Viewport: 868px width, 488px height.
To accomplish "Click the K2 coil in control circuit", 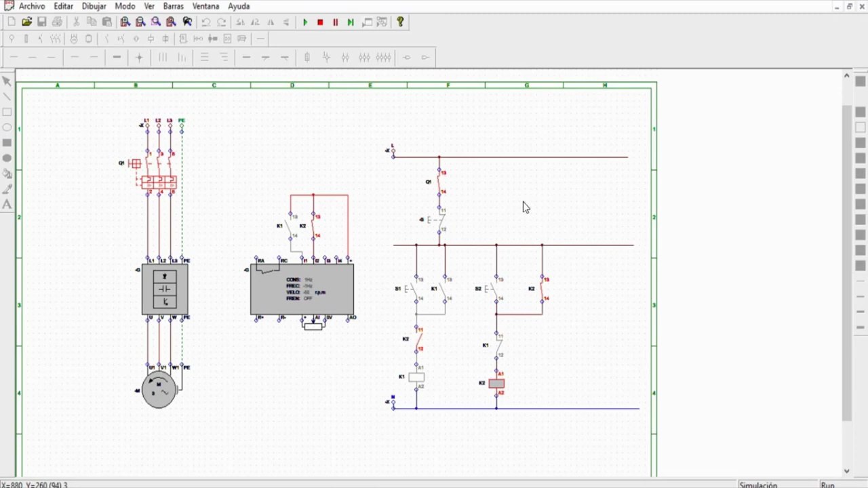I will (x=496, y=384).
